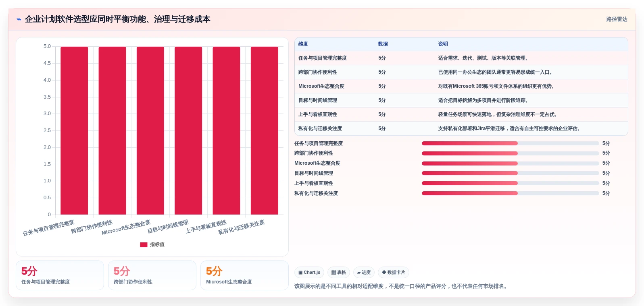Click the 5分 card for 任务与项目管理完整度
Screen dimensions: 644x306
pos(60,275)
